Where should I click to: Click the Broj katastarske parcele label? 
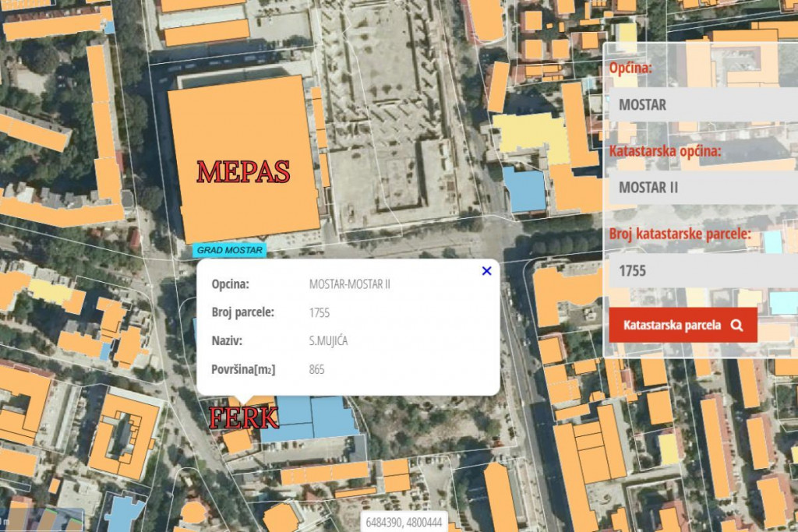coord(680,234)
